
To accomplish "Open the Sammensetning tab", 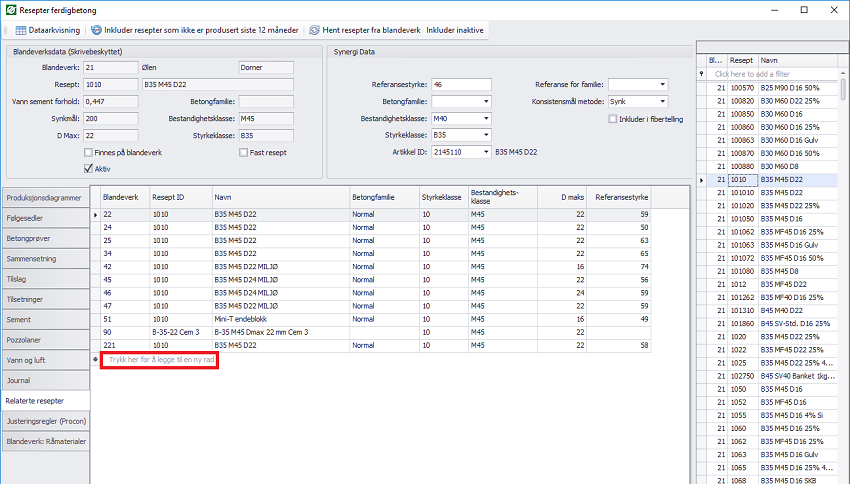I will 43,258.
